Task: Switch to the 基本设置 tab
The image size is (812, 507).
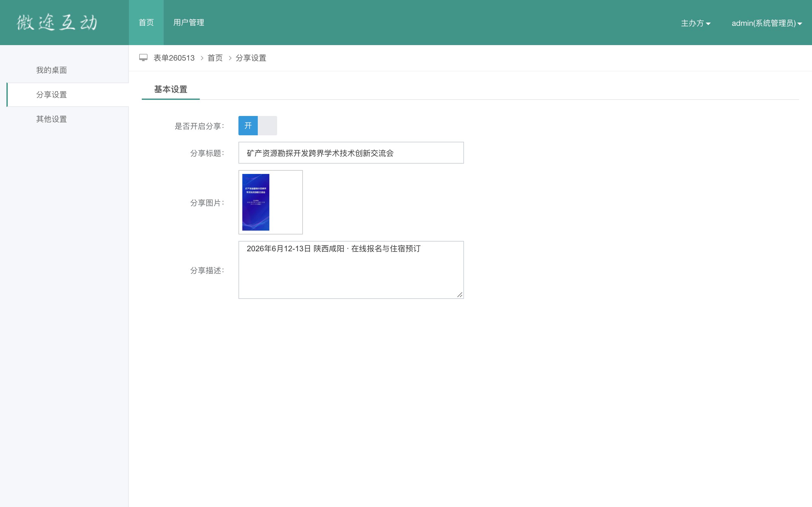Action: pyautogui.click(x=171, y=90)
